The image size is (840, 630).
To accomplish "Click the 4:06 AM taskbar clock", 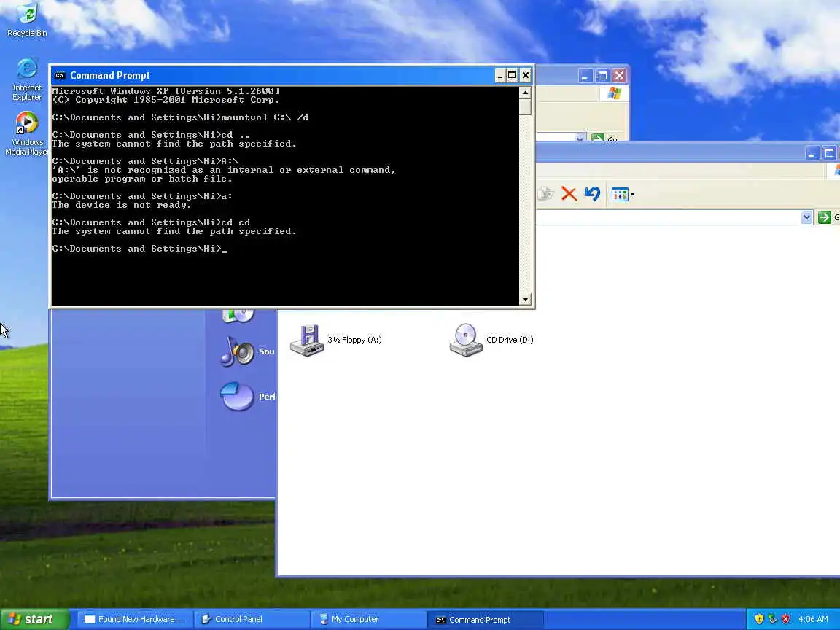I will 813,619.
